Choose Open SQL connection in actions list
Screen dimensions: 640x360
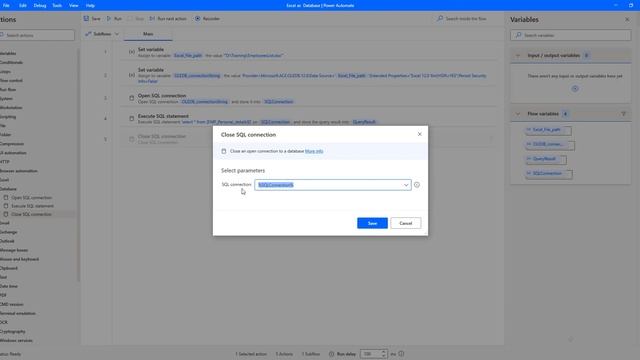click(32, 198)
